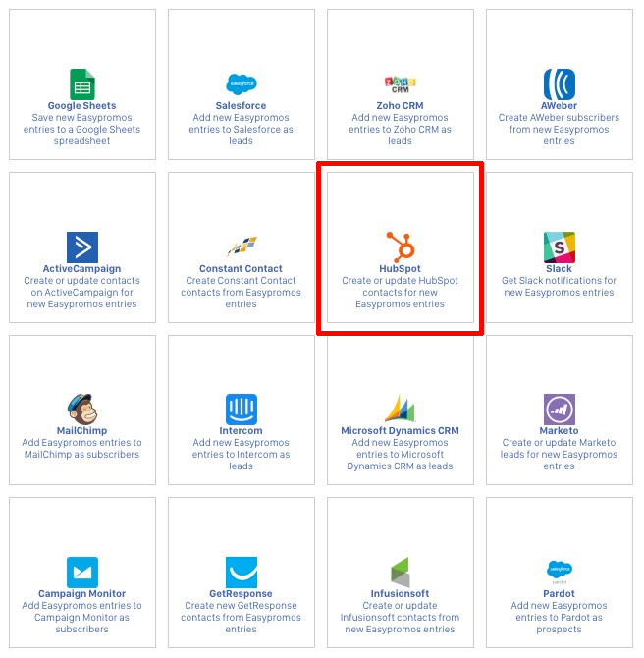Open the GetResponse title link
This screenshot has height=658, width=644.
coord(241,594)
